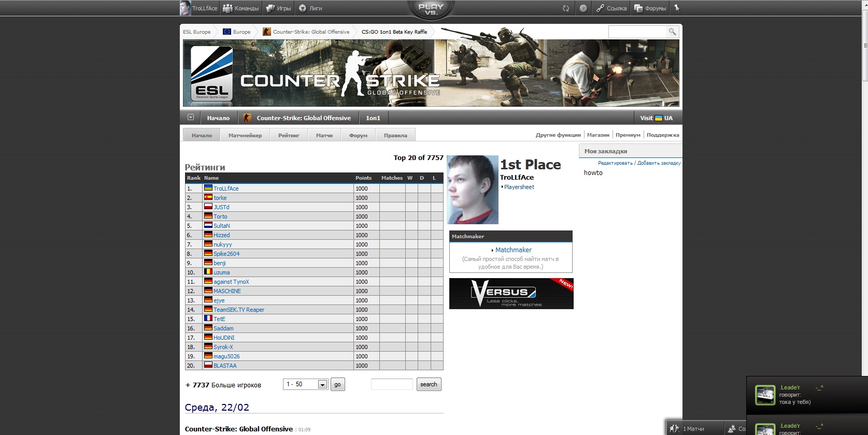Screen dimensions: 868x435
Task: Open the Поддержка support link
Action: point(663,135)
